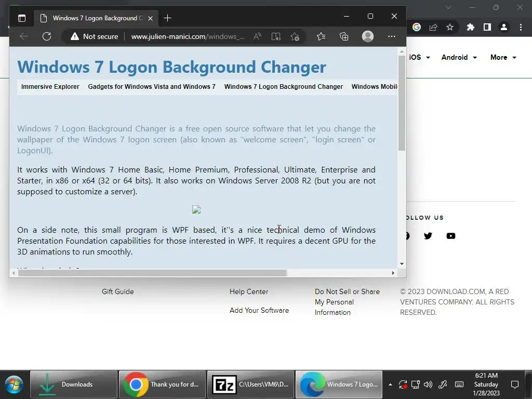532x399 pixels.
Task: Open the Edge Favorites list icon
Action: click(321, 36)
